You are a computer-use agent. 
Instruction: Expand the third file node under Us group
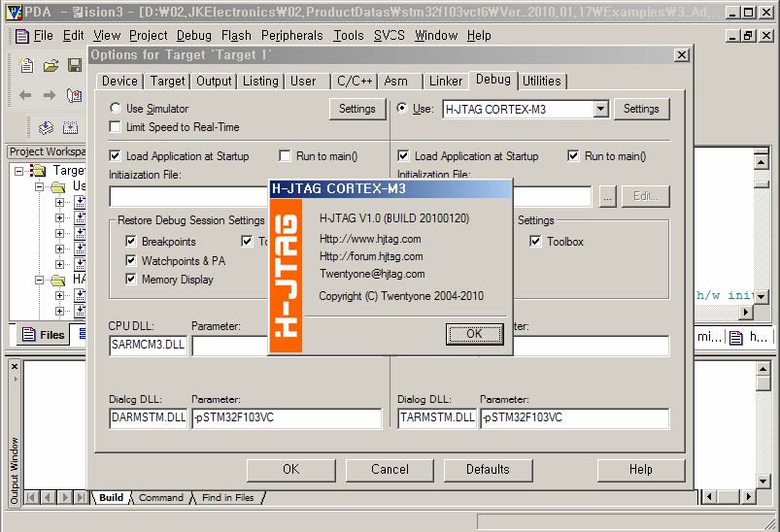tap(59, 233)
